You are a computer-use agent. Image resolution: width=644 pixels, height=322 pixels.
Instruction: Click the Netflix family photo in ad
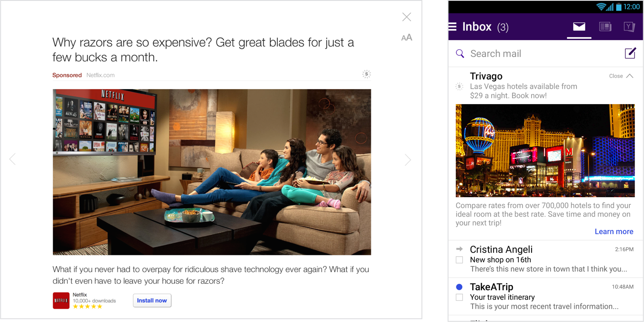pos(212,172)
